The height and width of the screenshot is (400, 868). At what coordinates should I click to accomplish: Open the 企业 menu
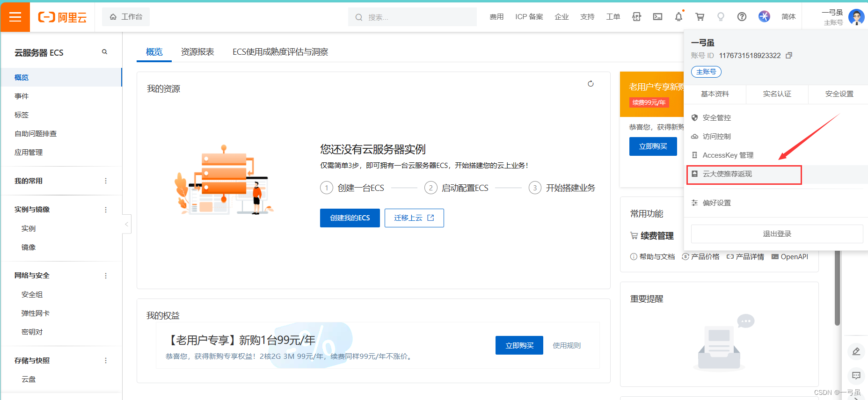pyautogui.click(x=562, y=17)
